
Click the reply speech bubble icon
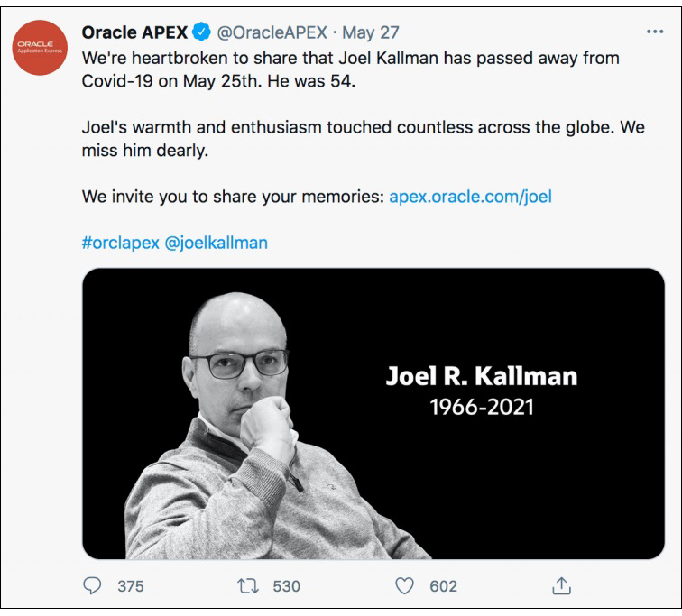pyautogui.click(x=92, y=586)
